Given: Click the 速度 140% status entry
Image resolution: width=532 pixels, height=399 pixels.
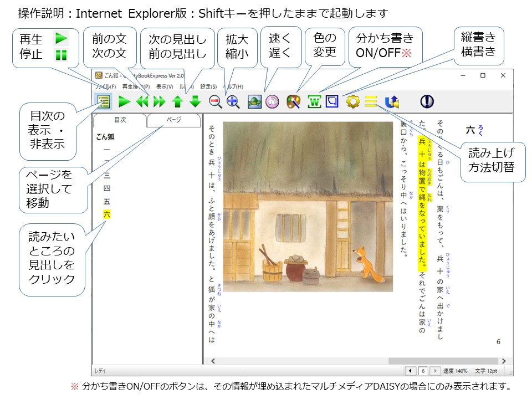Looking at the screenshot, I should pyautogui.click(x=455, y=371).
